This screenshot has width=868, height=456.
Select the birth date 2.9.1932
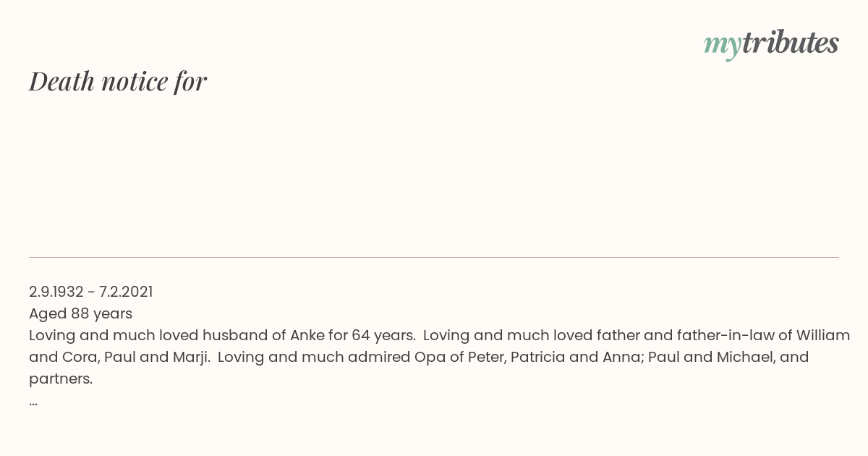tap(56, 292)
